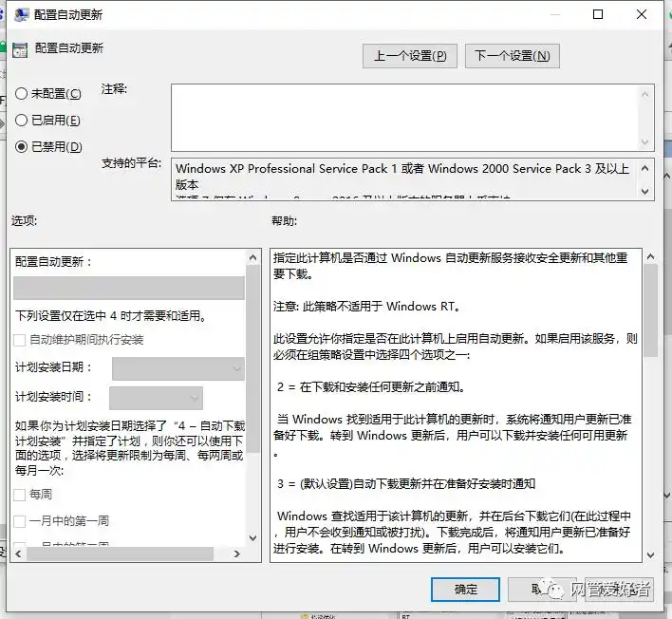Click in the 注释 comment text box
This screenshot has height=619, width=672.
point(404,118)
